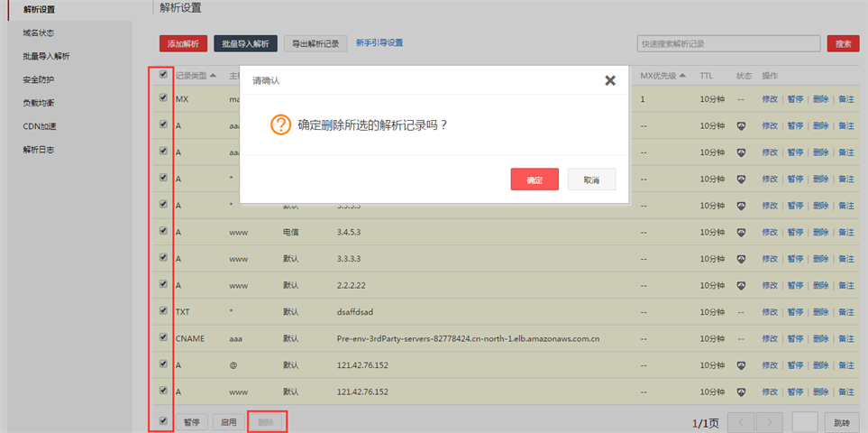The height and width of the screenshot is (433, 868).
Task: Uncheck the TXT record checkbox
Action: (163, 310)
